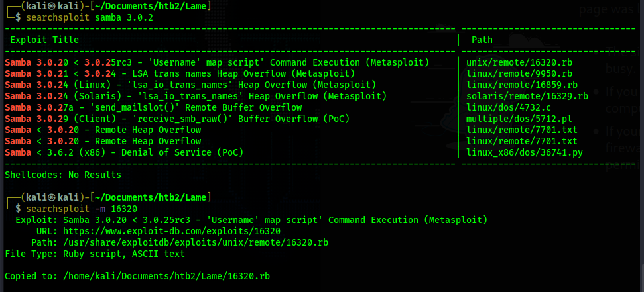This screenshot has width=644, height=292.
Task: Click the linux_x86/dos/36741.py path entry
Action: (525, 152)
